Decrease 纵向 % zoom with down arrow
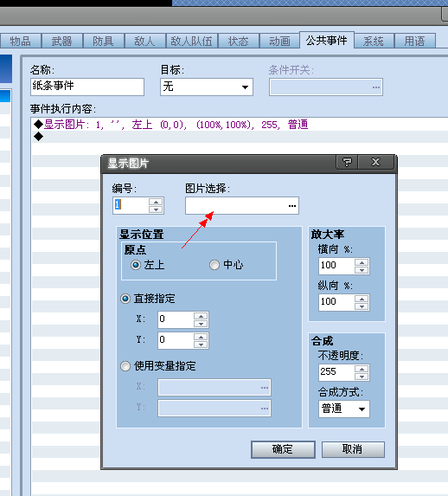The height and width of the screenshot is (496, 448). coord(362,306)
